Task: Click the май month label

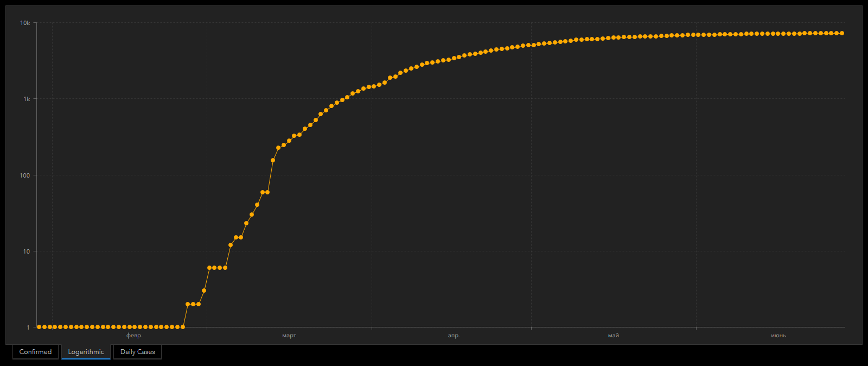Action: tap(613, 336)
